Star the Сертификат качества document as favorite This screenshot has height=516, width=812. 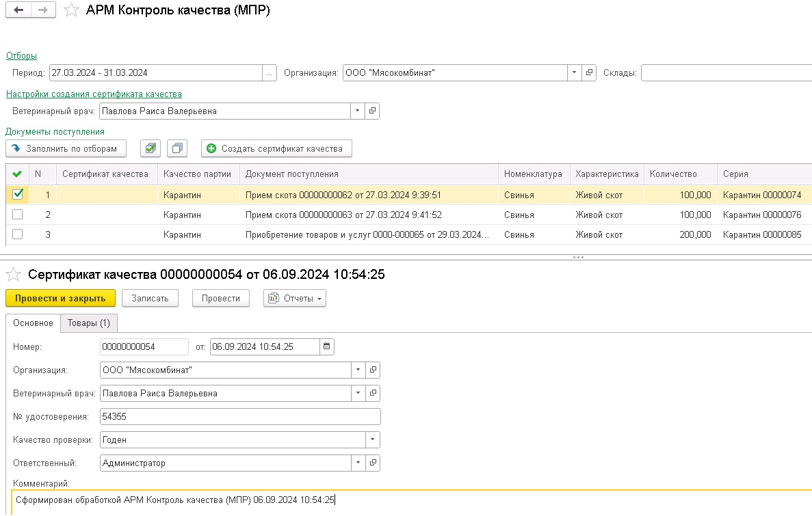pos(13,275)
